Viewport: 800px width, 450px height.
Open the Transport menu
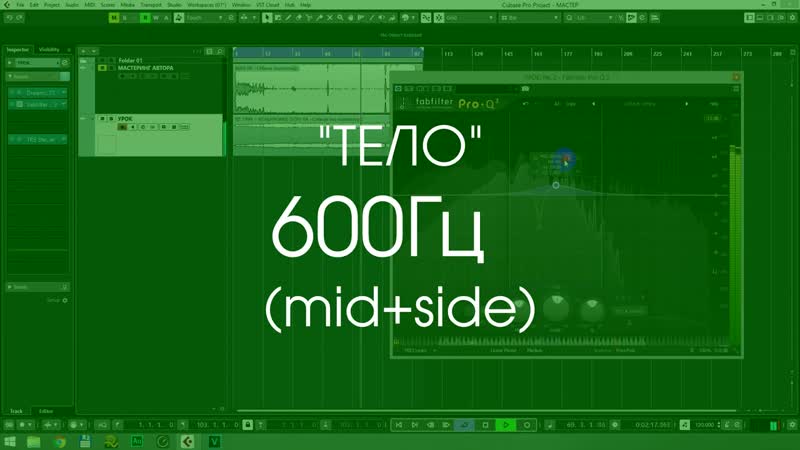coord(151,5)
